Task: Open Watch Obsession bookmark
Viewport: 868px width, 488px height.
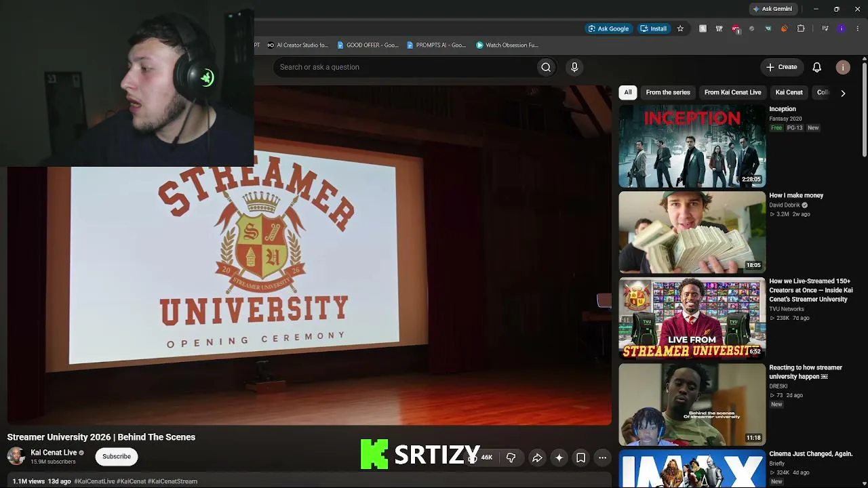Action: click(507, 45)
